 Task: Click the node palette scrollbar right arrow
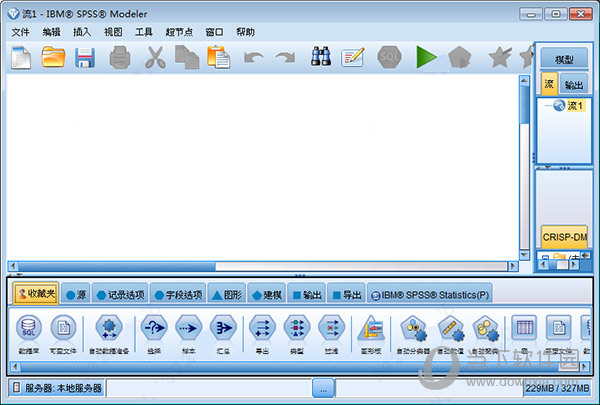click(x=584, y=366)
